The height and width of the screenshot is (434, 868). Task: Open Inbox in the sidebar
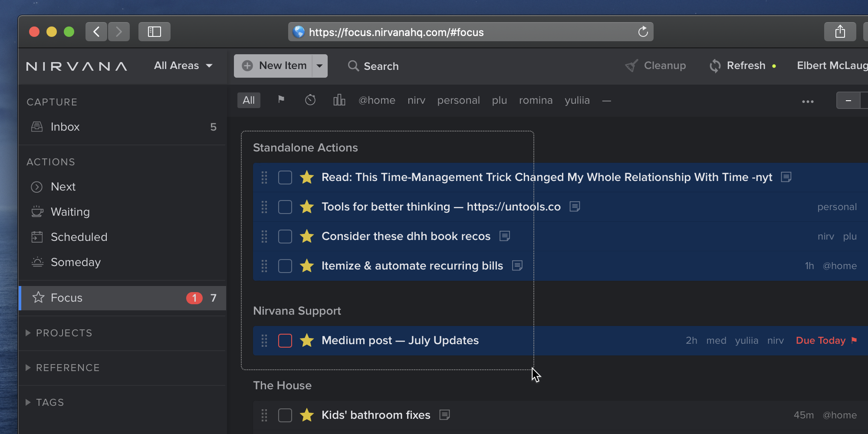pyautogui.click(x=65, y=127)
